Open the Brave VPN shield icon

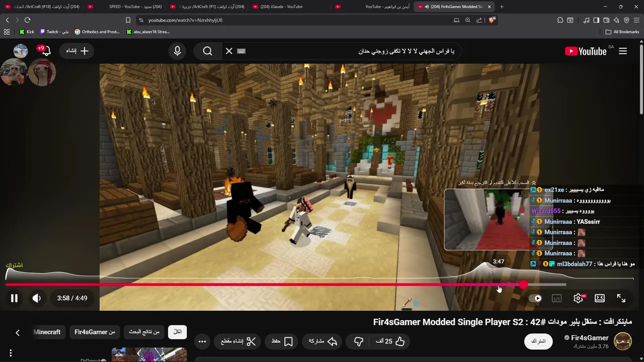click(x=626, y=20)
